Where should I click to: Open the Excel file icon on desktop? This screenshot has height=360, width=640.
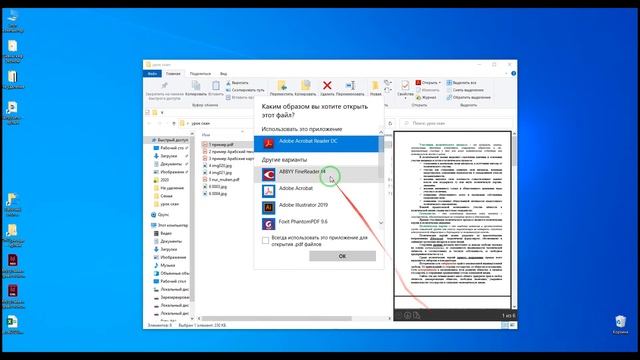[12, 325]
